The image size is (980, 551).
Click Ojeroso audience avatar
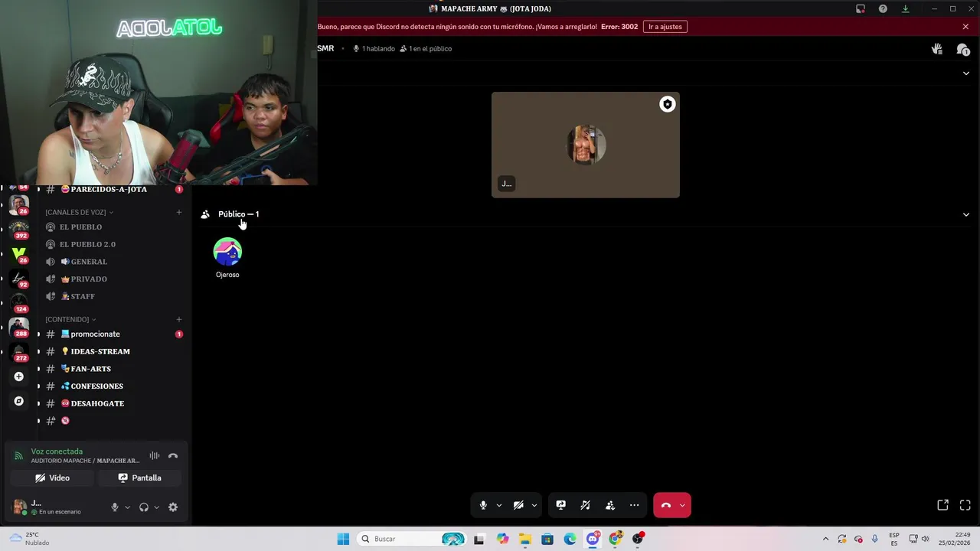227,252
